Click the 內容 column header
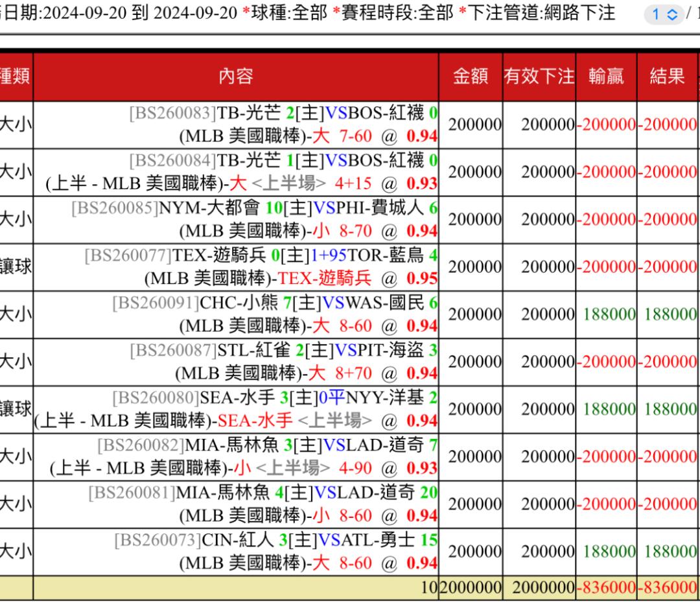The width and height of the screenshot is (700, 612). [x=236, y=76]
